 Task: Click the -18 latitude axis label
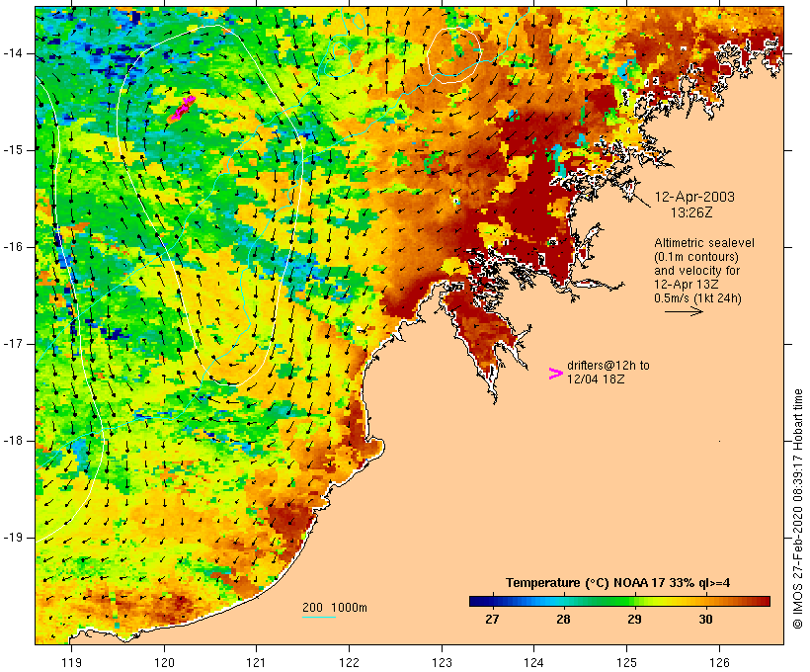[12, 441]
